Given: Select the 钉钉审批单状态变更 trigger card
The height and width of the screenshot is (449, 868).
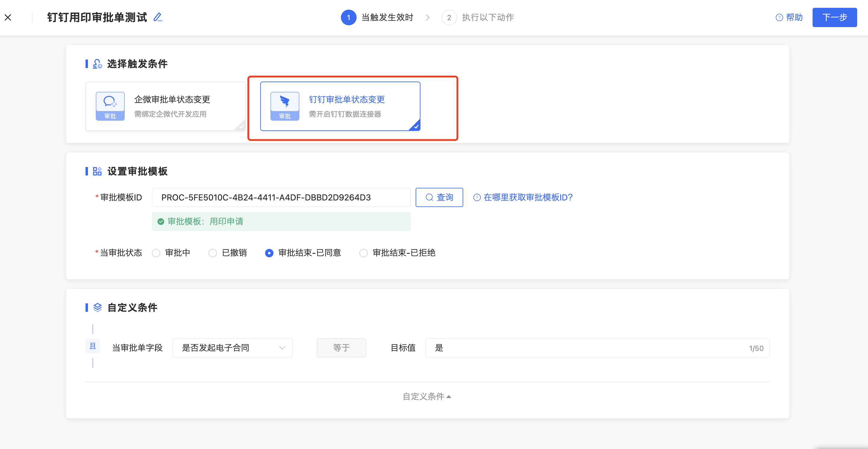Looking at the screenshot, I should (x=340, y=106).
